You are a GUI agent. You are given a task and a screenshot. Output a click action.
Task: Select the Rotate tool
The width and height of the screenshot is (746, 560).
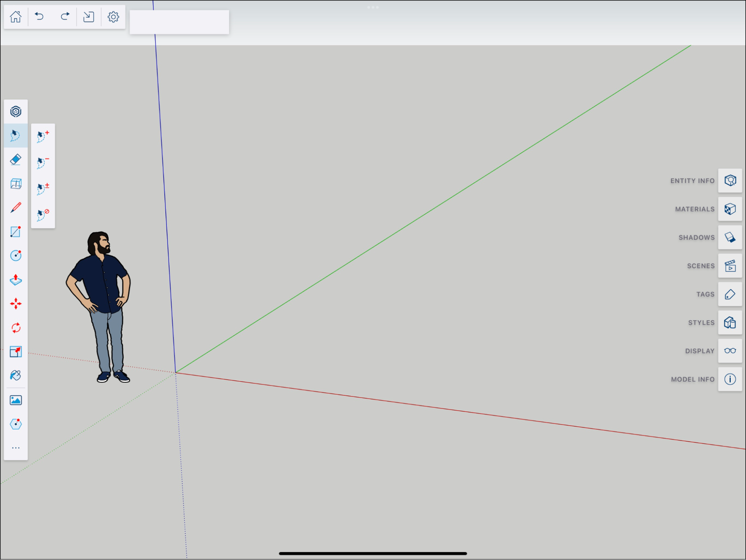point(16,328)
